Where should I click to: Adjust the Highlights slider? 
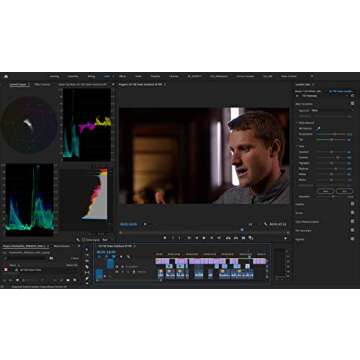[x=331, y=163]
